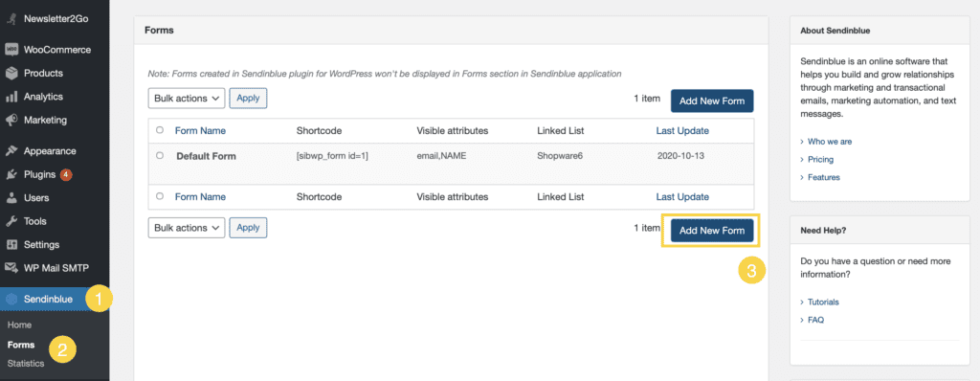Screen dimensions: 980x381
Task: Click the Shopware6 linked list cell
Action: click(x=560, y=156)
